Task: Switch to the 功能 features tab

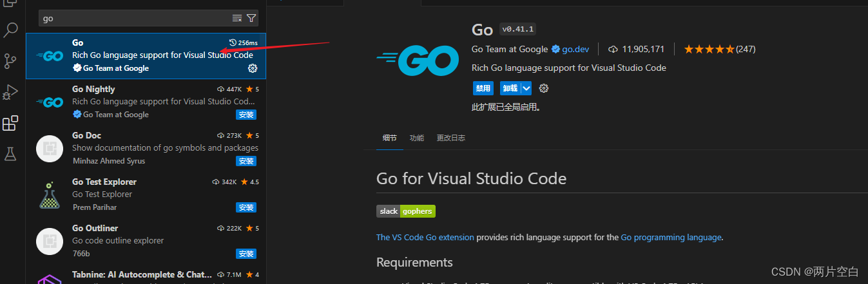Action: [417, 138]
